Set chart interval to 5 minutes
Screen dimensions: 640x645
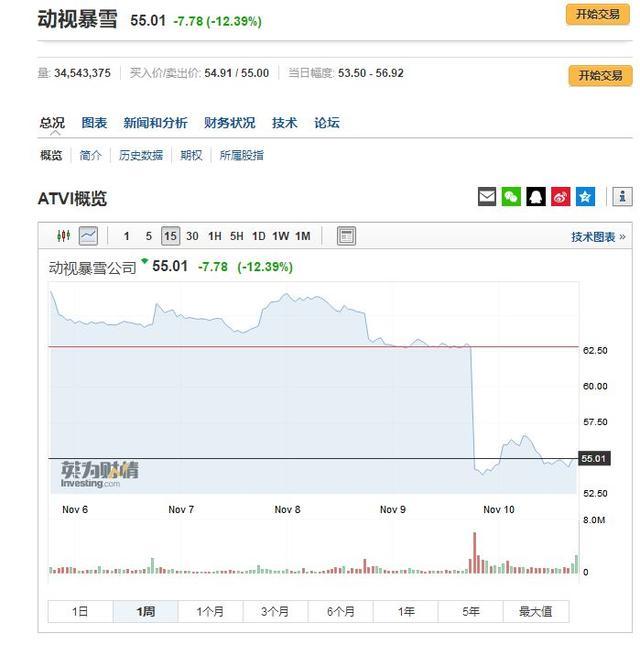(149, 236)
